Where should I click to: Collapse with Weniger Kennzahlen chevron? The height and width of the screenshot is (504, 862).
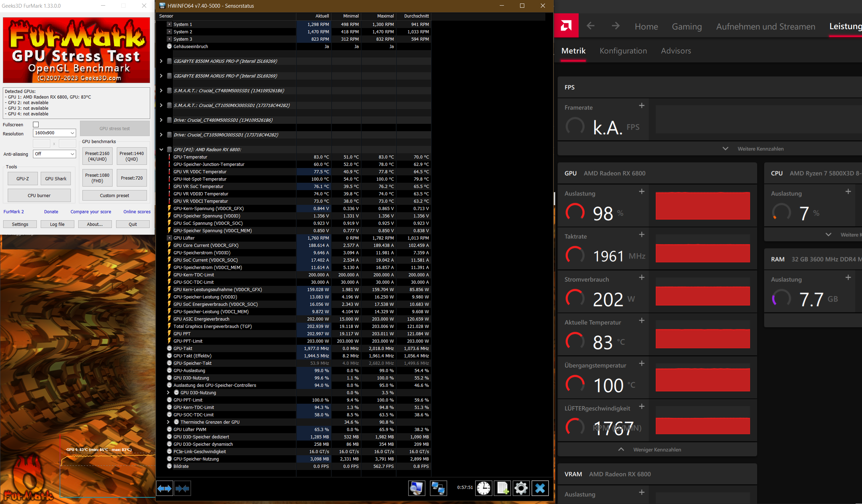[621, 449]
